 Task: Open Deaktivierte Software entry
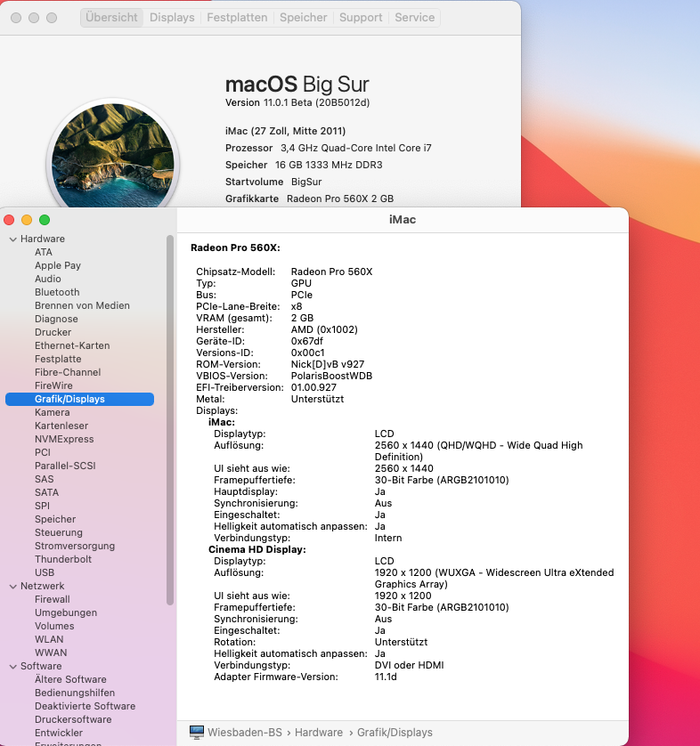[x=85, y=706]
